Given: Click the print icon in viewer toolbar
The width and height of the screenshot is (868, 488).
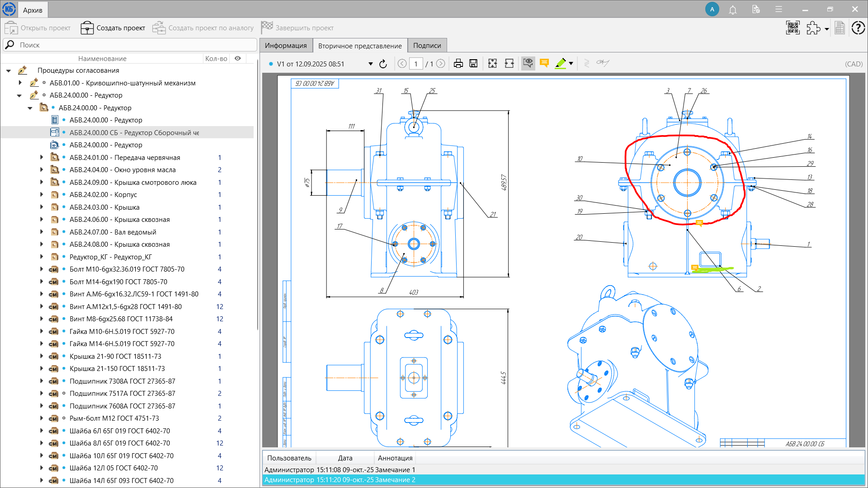Looking at the screenshot, I should (458, 64).
